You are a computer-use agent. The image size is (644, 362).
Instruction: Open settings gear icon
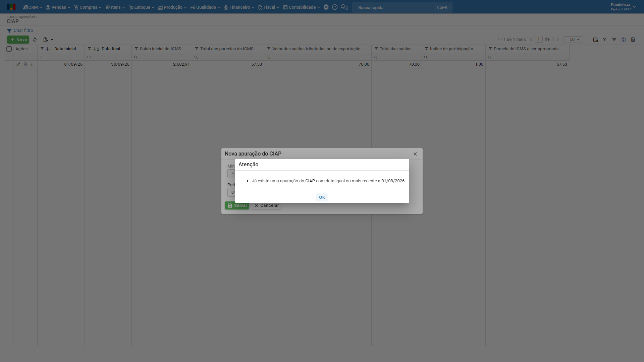click(x=326, y=7)
